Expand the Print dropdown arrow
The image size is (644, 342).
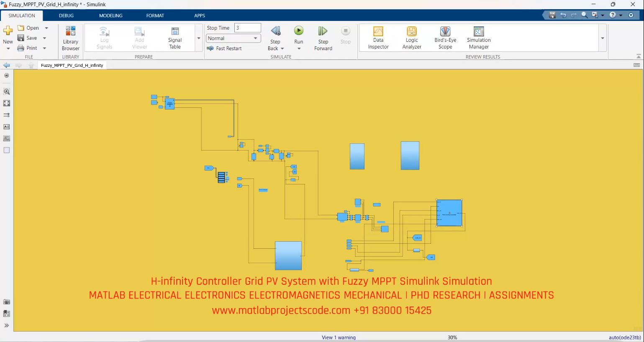44,48
